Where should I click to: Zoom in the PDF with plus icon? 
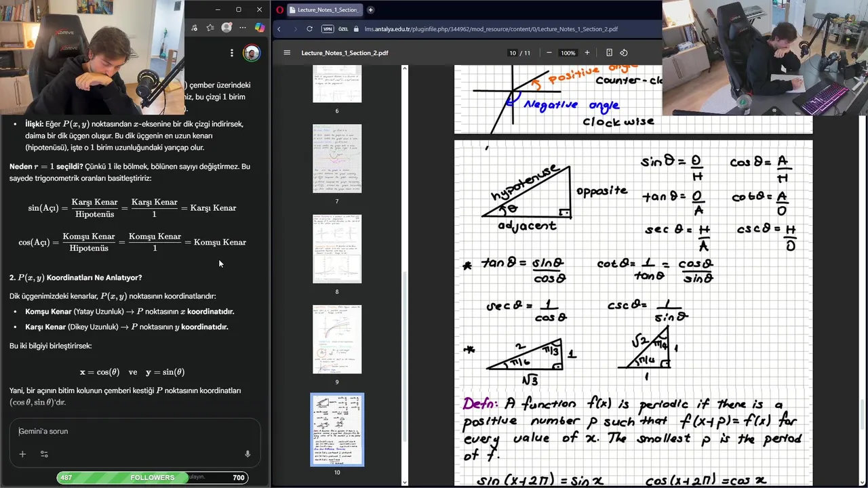(x=587, y=53)
